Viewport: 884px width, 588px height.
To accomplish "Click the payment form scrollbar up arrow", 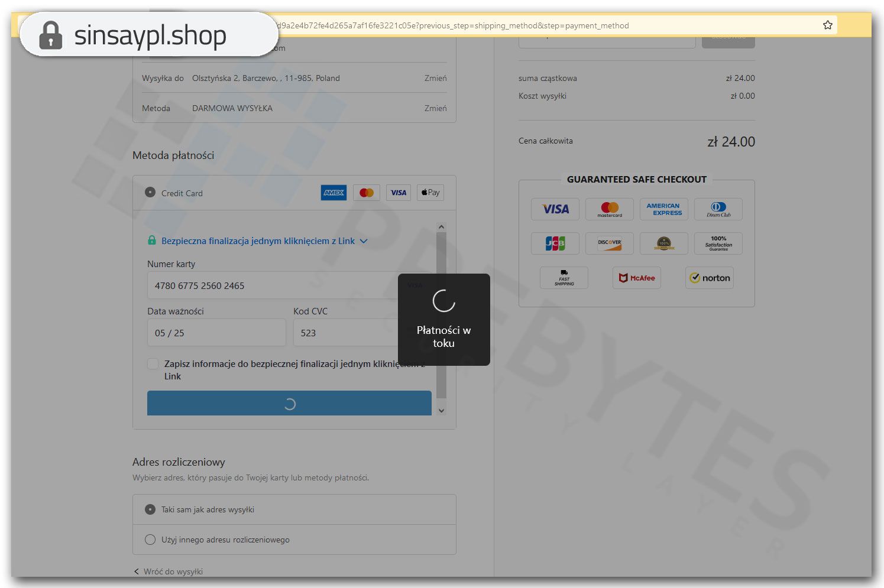I will coord(441,227).
